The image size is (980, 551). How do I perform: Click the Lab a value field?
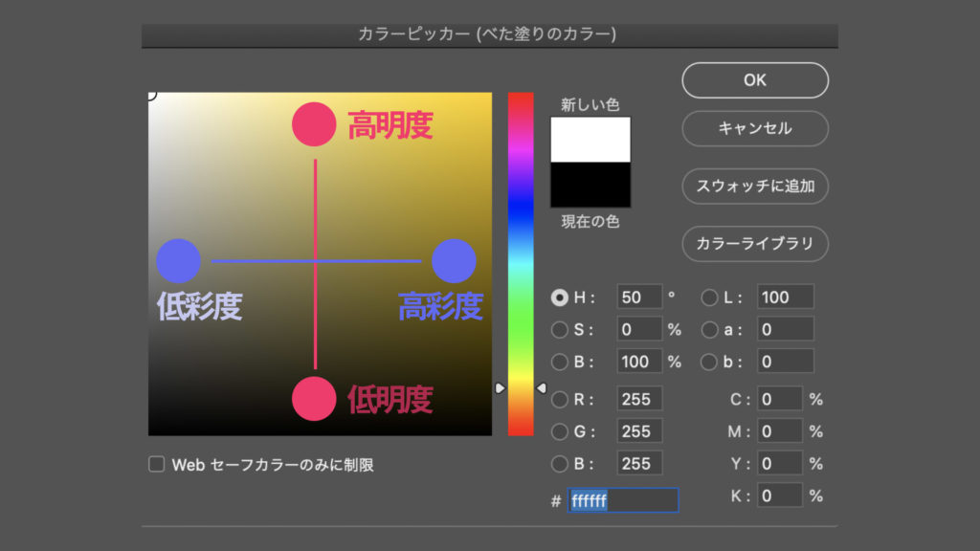[786, 329]
